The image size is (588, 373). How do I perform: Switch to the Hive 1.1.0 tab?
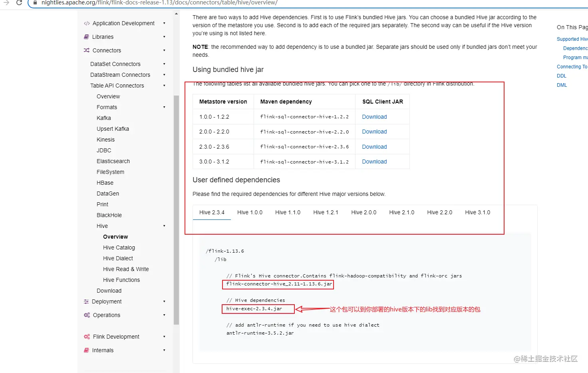click(288, 212)
